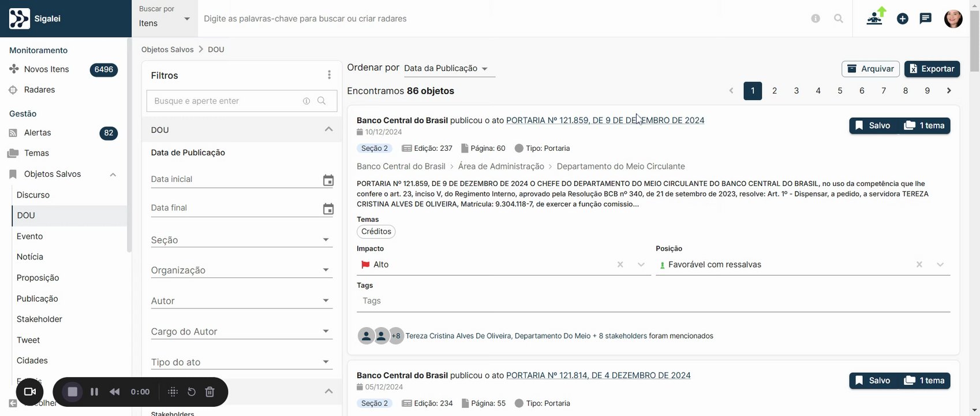Open the PORTARIA Nº 121.814 link
980x416 pixels.
[x=598, y=376]
